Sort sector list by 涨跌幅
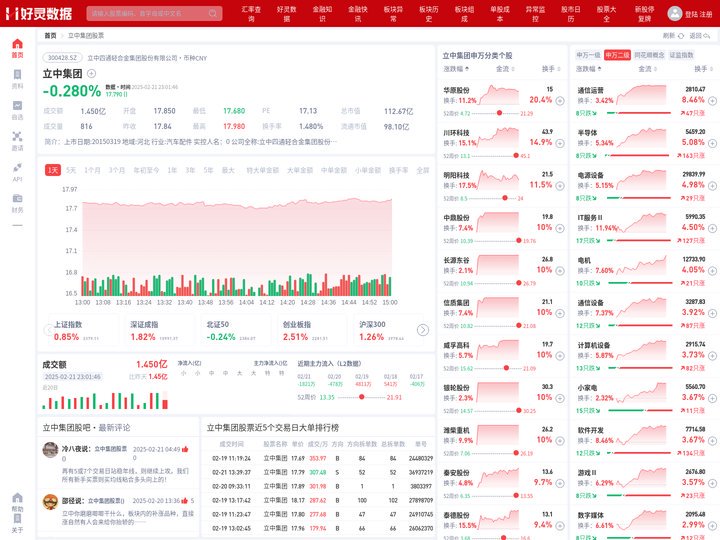The width and height of the screenshot is (720, 540). pyautogui.click(x=589, y=69)
